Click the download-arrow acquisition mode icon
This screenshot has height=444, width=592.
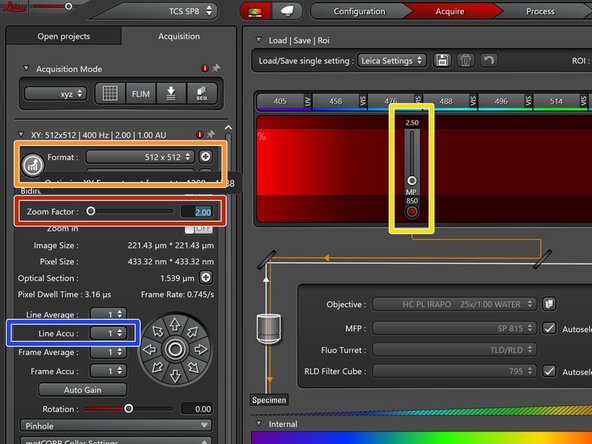(171, 93)
